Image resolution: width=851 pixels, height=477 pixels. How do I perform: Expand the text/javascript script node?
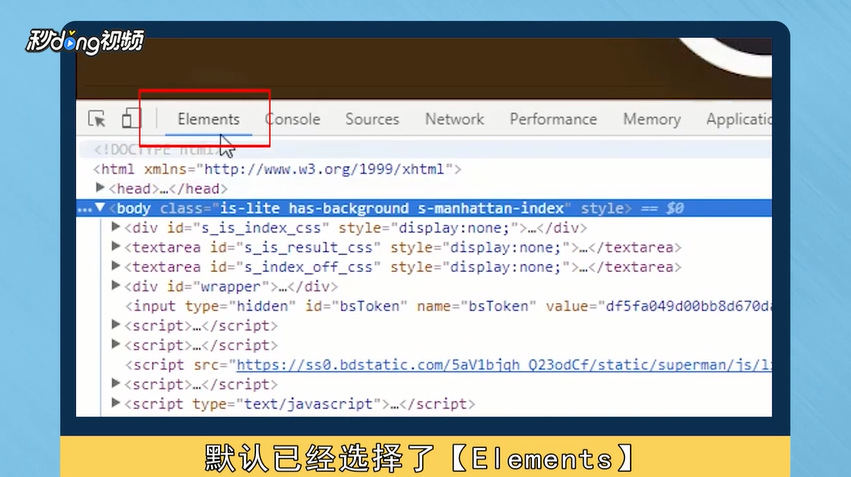pos(116,403)
